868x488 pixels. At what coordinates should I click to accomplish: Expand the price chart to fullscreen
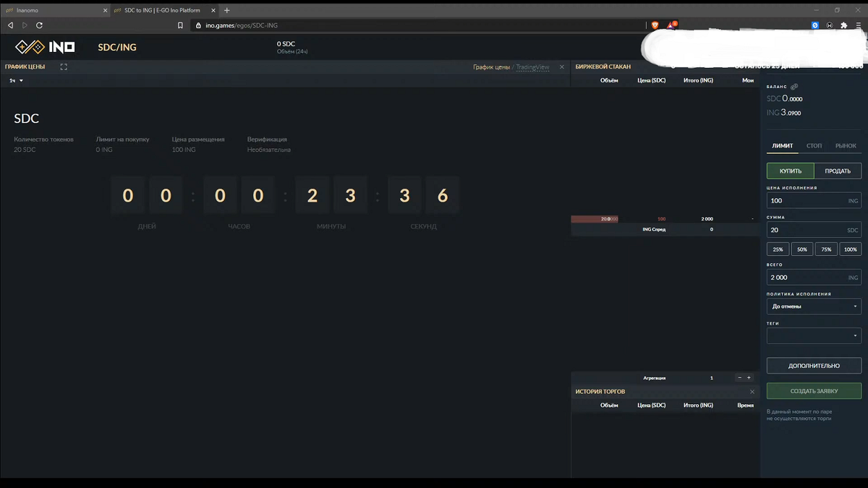point(64,67)
